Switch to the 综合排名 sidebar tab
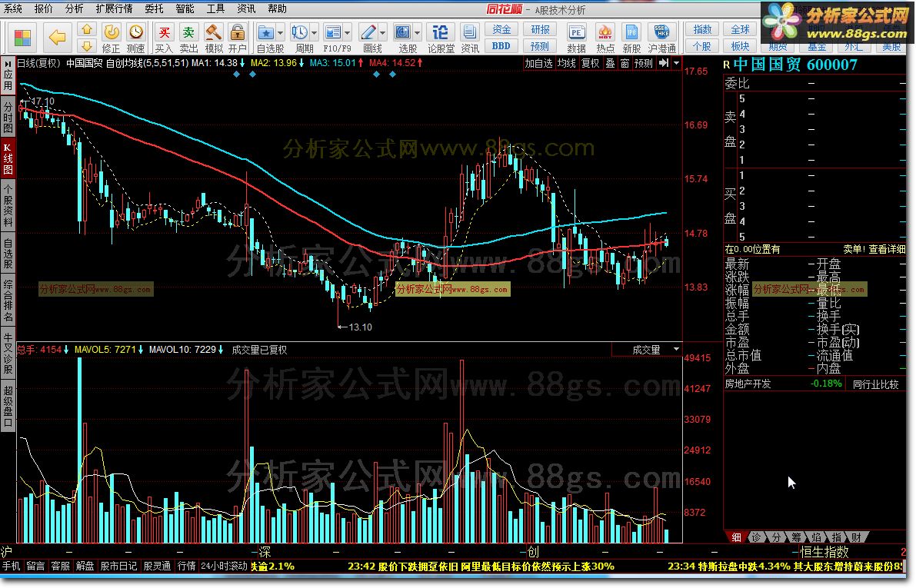The height and width of the screenshot is (588, 916). [x=8, y=301]
